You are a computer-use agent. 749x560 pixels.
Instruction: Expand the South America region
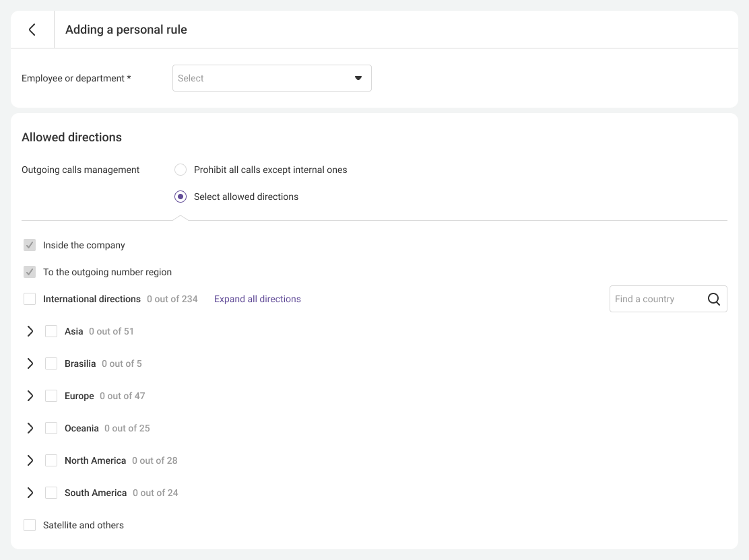click(30, 493)
